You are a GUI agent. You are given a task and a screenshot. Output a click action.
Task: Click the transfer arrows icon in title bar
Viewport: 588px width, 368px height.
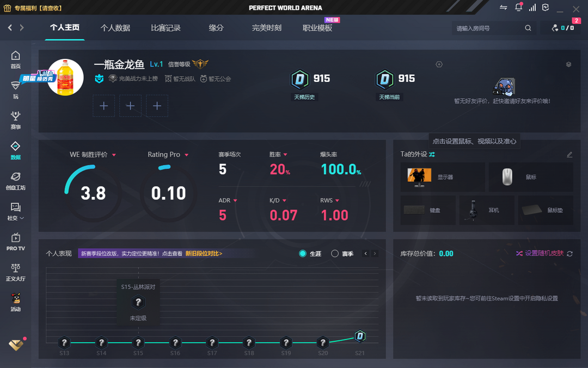coord(504,8)
